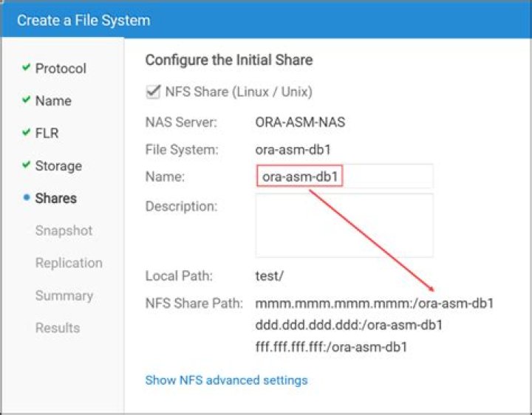This screenshot has width=532, height=415.
Task: Select the Results step
Action: pyautogui.click(x=57, y=328)
